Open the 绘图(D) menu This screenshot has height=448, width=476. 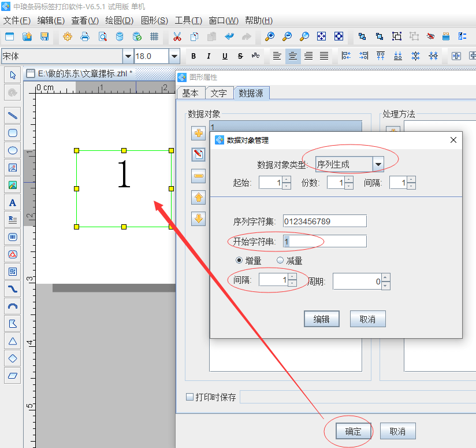(119, 20)
